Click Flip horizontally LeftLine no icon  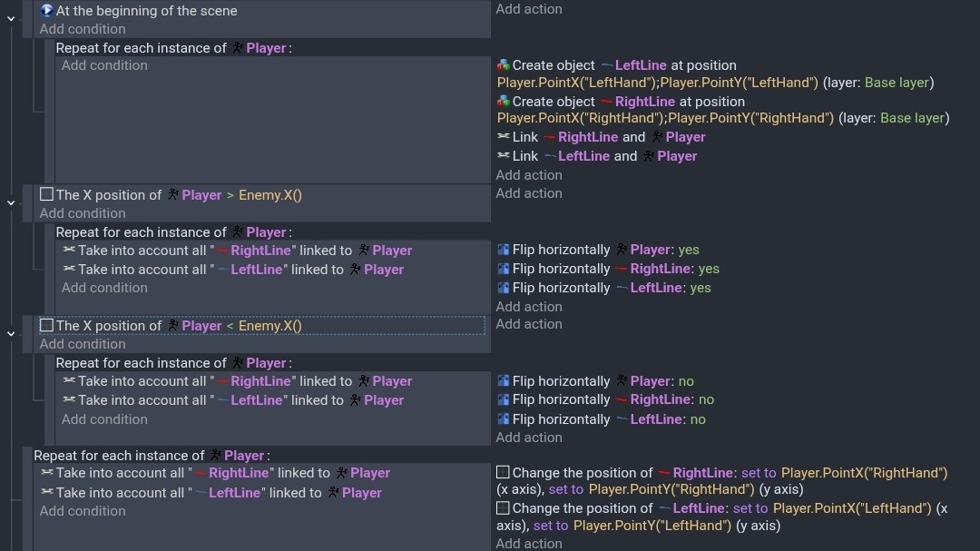504,419
